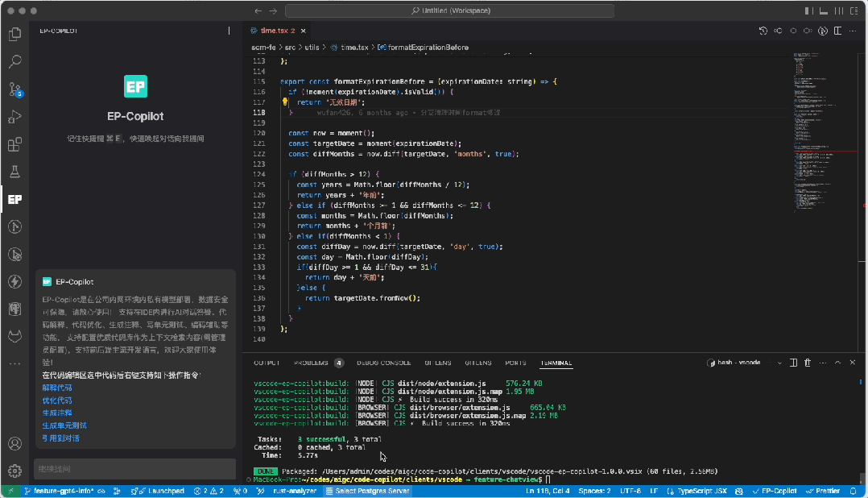Click the lightbulb code action on line 117
The height and width of the screenshot is (498, 868).
[284, 102]
